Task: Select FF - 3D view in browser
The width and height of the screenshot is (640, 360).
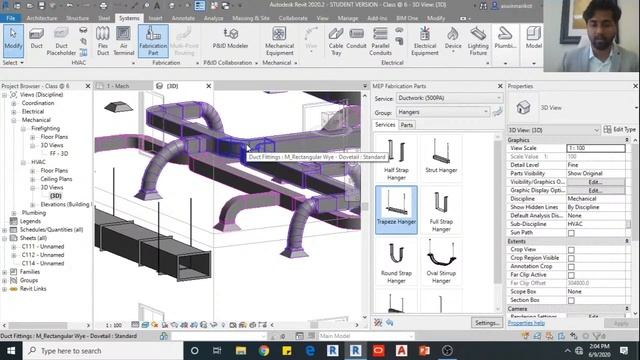Action: click(59, 154)
